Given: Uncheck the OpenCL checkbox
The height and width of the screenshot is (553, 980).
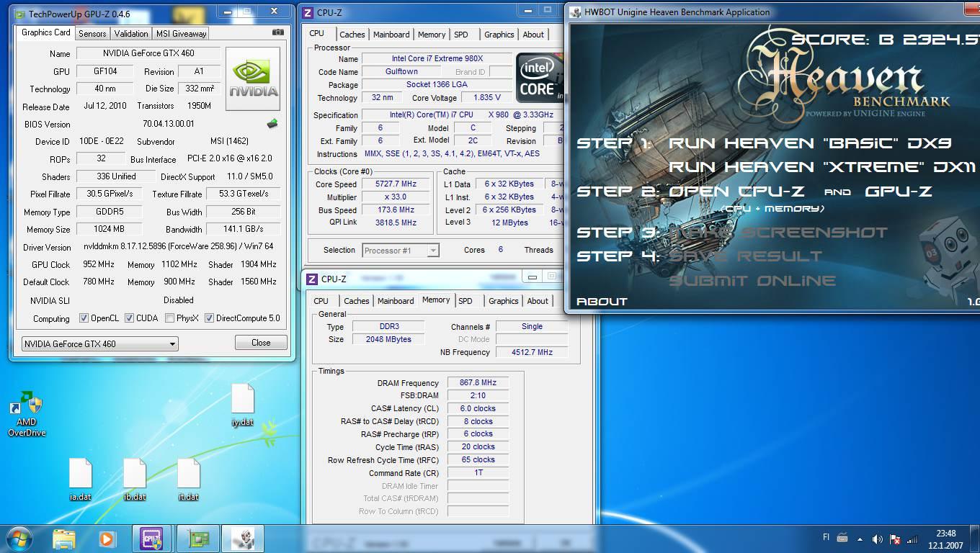Looking at the screenshot, I should (84, 318).
